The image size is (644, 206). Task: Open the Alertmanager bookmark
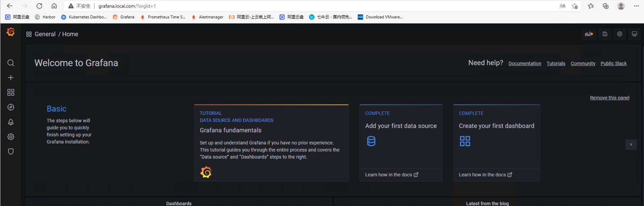207,17
